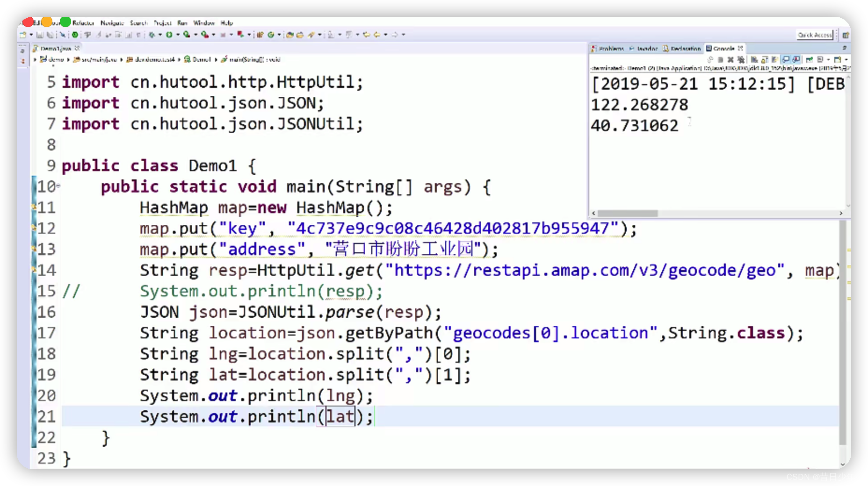868x486 pixels.
Task: Click the Quick Access search field
Action: tap(815, 35)
